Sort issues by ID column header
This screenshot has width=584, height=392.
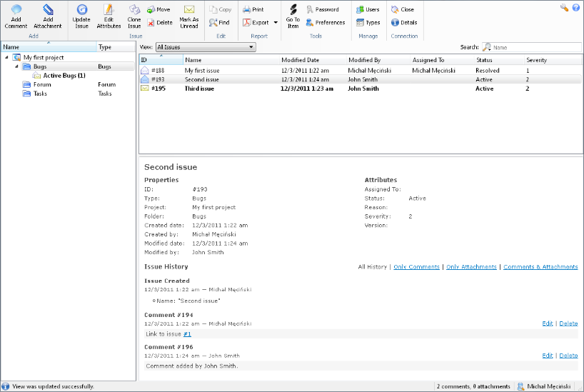tap(161, 59)
